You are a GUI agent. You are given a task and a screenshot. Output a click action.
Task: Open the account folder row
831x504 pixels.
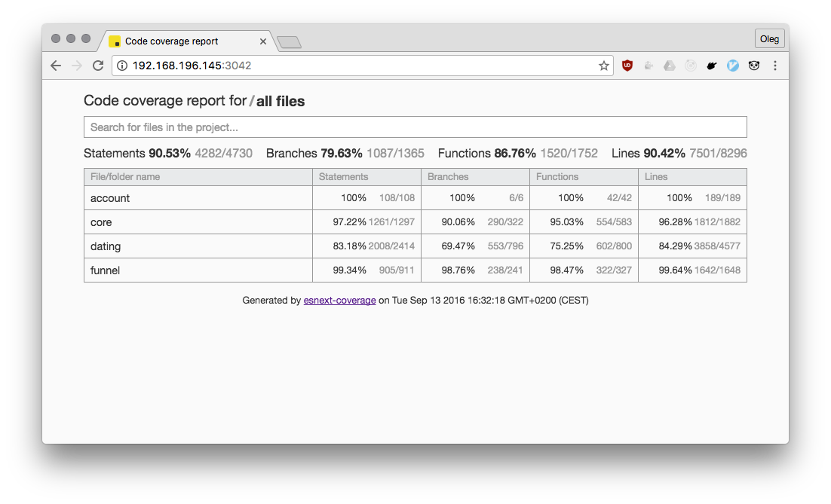pyautogui.click(x=415, y=198)
